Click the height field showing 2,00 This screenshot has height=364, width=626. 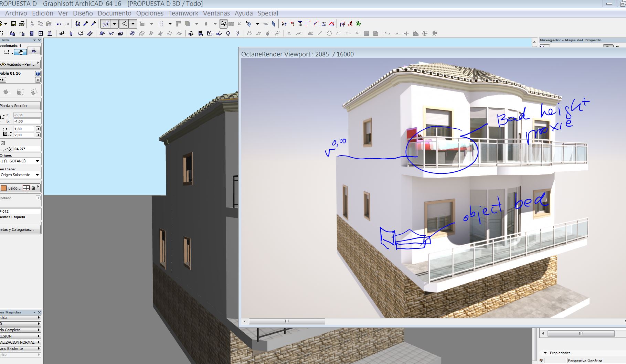[24, 135]
